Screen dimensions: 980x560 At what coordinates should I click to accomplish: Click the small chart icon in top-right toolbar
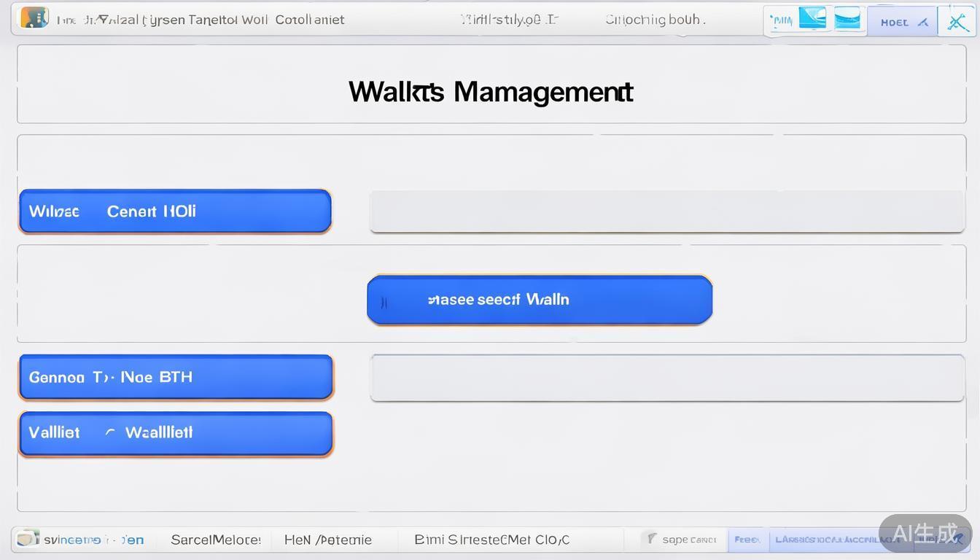[x=781, y=21]
